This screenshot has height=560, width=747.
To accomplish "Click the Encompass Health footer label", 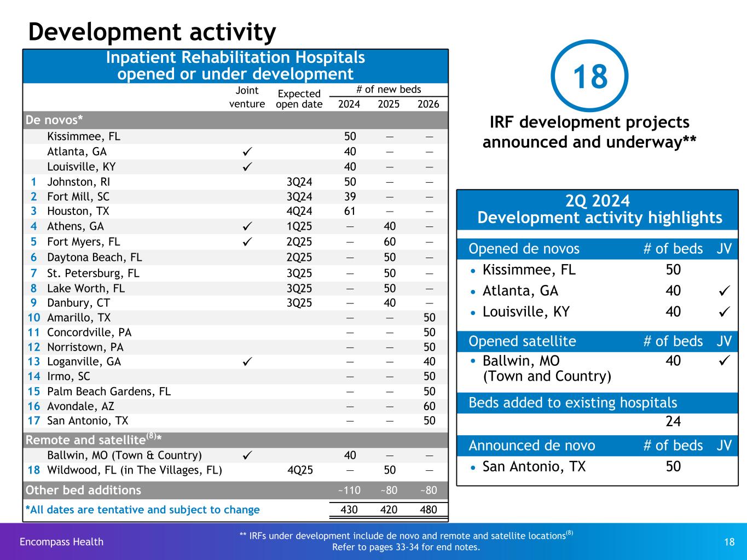I will coord(61,542).
